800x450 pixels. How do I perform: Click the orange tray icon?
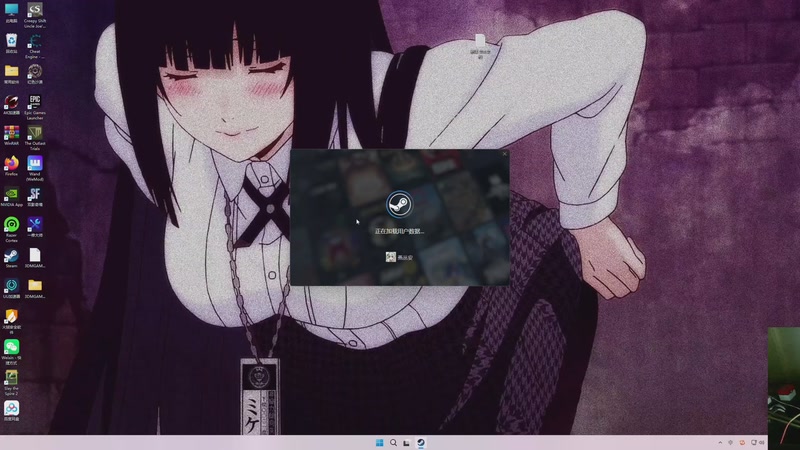click(x=742, y=443)
